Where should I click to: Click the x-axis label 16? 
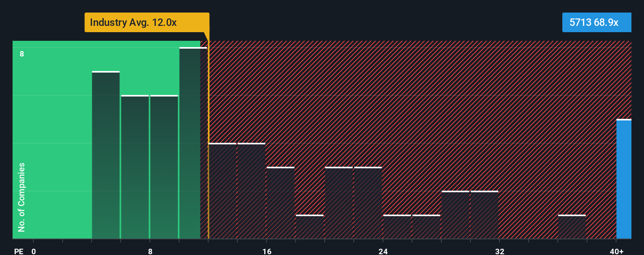coord(267,251)
